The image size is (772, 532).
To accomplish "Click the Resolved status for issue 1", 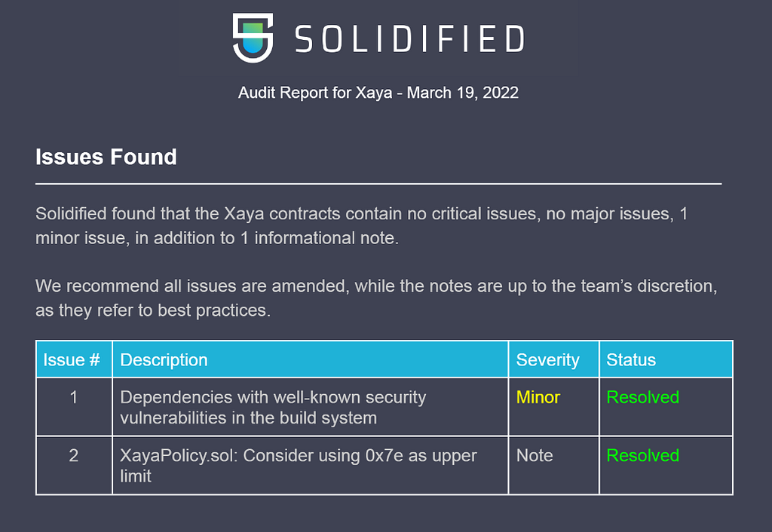I will coord(642,397).
